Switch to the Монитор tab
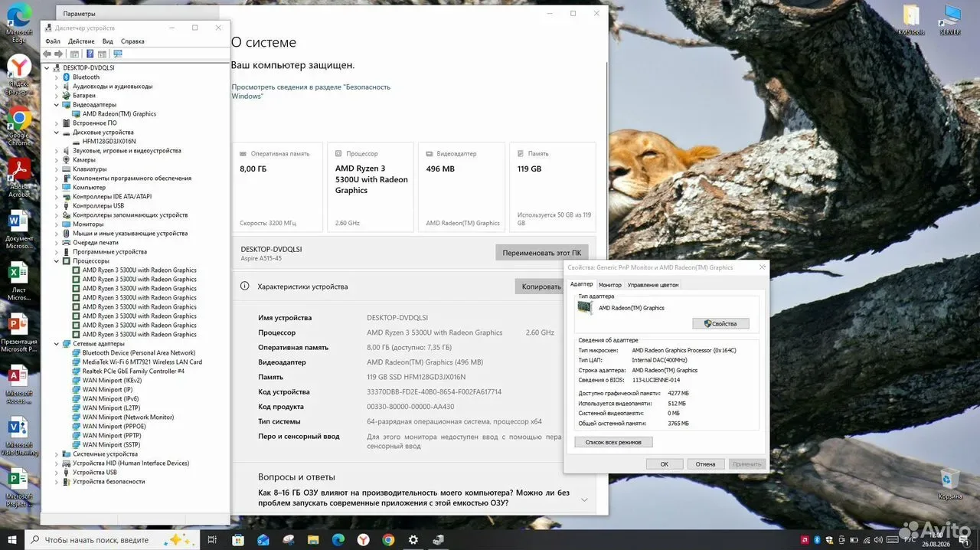Image resolution: width=980 pixels, height=550 pixels. pyautogui.click(x=610, y=285)
